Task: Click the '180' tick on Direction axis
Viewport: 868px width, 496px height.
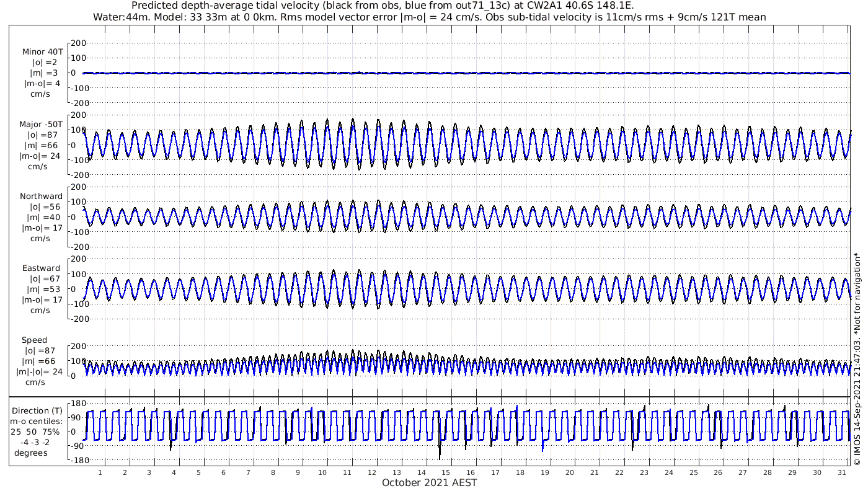Action: pyautogui.click(x=77, y=404)
